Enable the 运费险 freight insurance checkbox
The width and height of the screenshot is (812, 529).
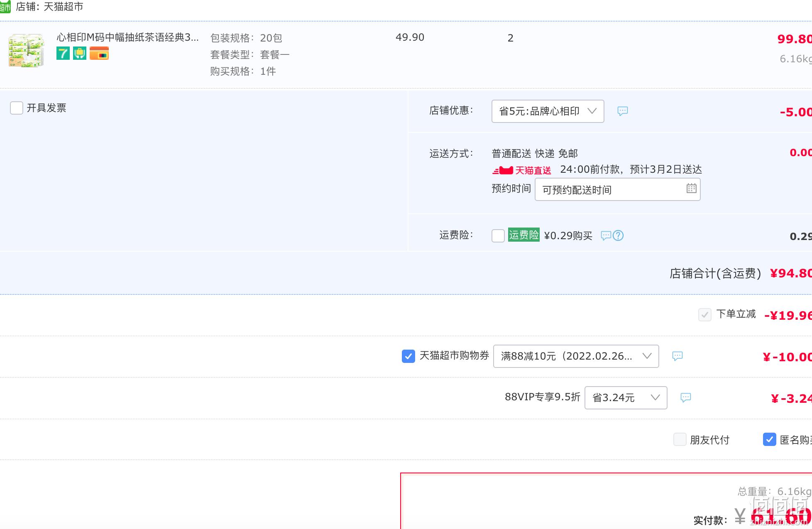498,235
